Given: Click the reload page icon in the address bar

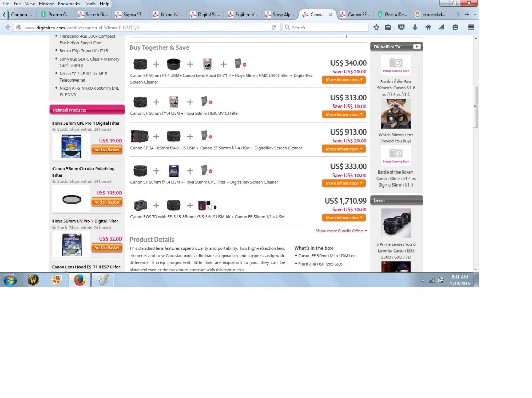Looking at the screenshot, I should (x=273, y=28).
